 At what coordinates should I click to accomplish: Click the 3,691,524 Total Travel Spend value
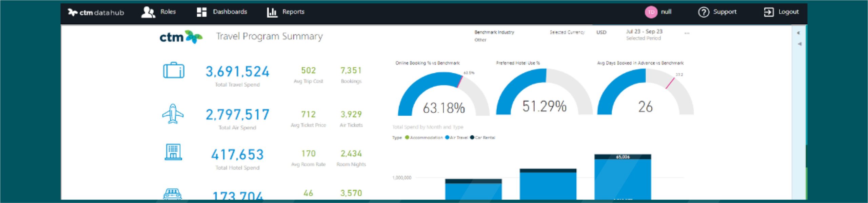(237, 71)
